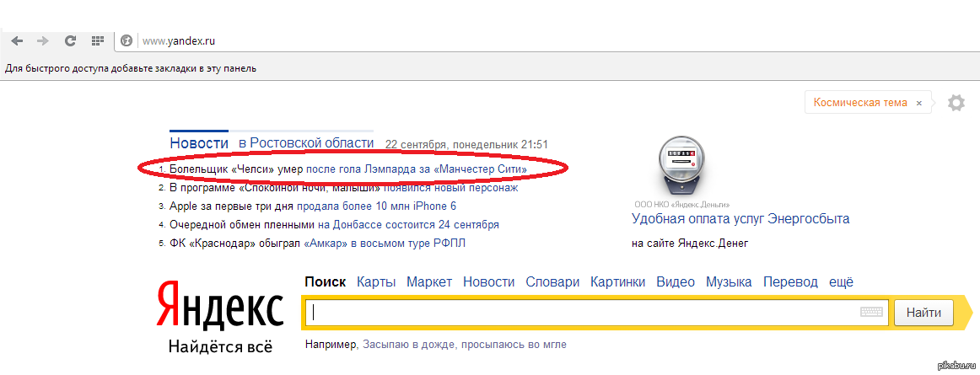980x375 pixels.
Task: Open Yandex settings gear icon
Action: (x=956, y=103)
